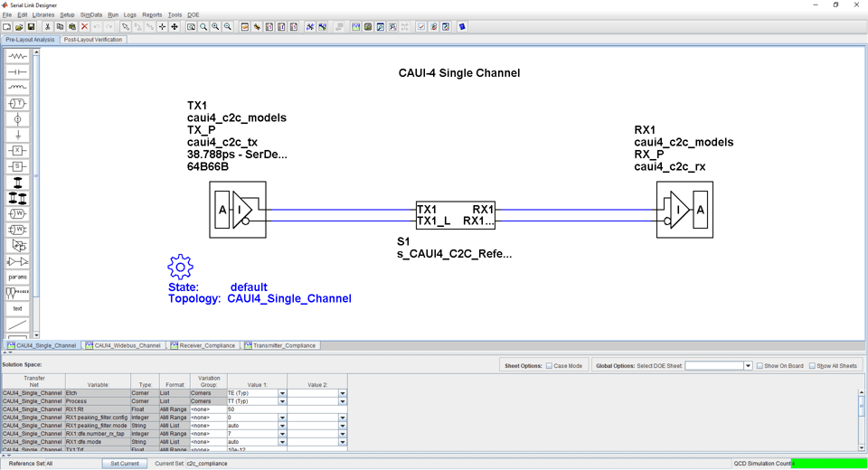This screenshot has width=868, height=470.
Task: Click the RX1:Rt value 50 field
Action: pos(256,409)
